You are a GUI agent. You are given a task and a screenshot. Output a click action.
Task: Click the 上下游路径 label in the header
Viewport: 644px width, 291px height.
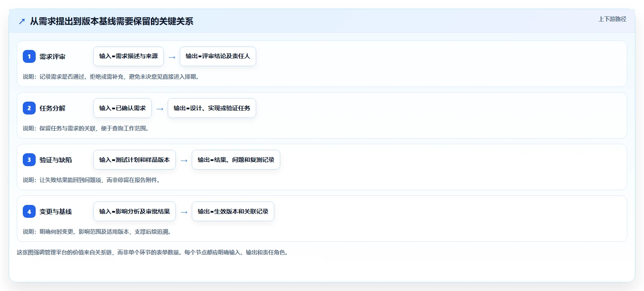(612, 19)
